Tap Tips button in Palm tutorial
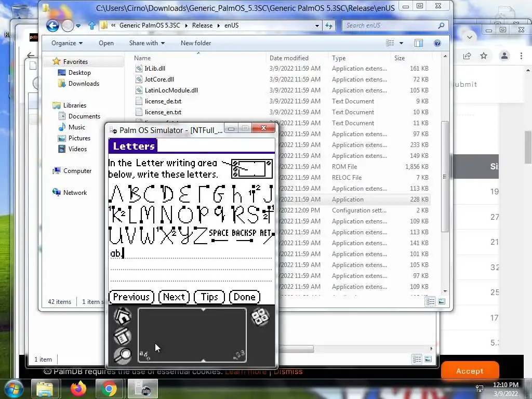 pyautogui.click(x=209, y=297)
